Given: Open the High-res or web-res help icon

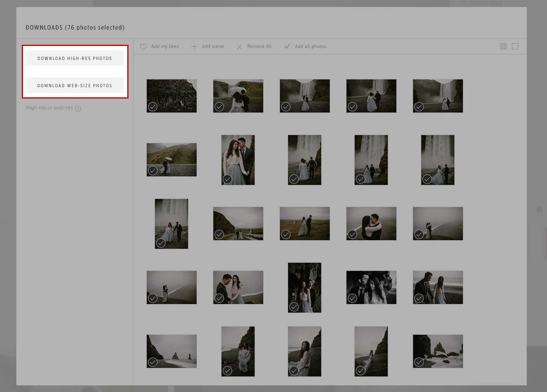Looking at the screenshot, I should coord(78,109).
